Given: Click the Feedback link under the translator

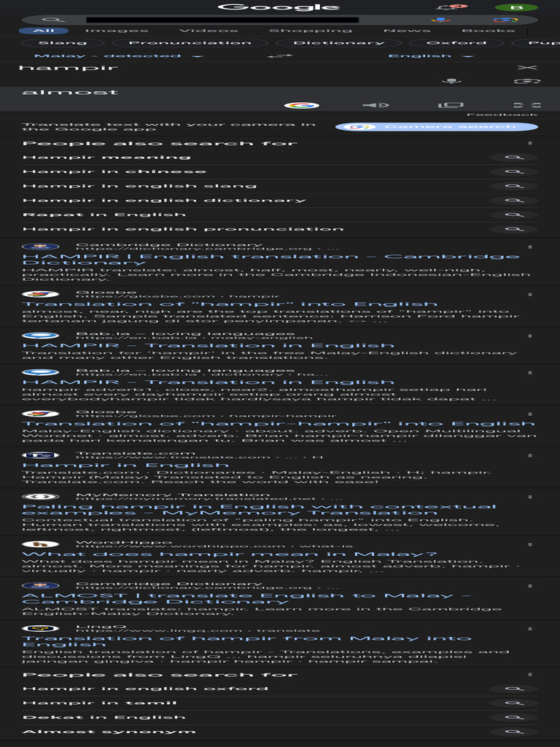Looking at the screenshot, I should pyautogui.click(x=502, y=115).
